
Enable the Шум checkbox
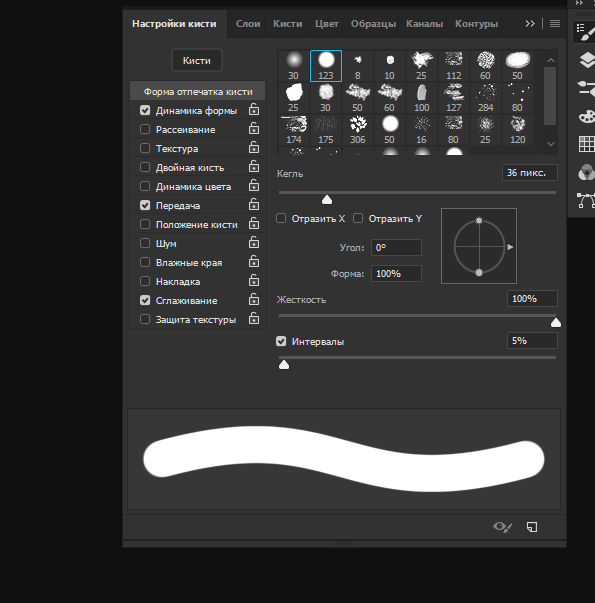(145, 243)
